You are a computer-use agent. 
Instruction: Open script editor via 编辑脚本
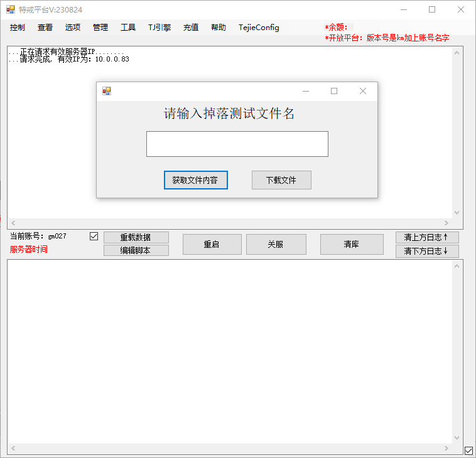136,250
